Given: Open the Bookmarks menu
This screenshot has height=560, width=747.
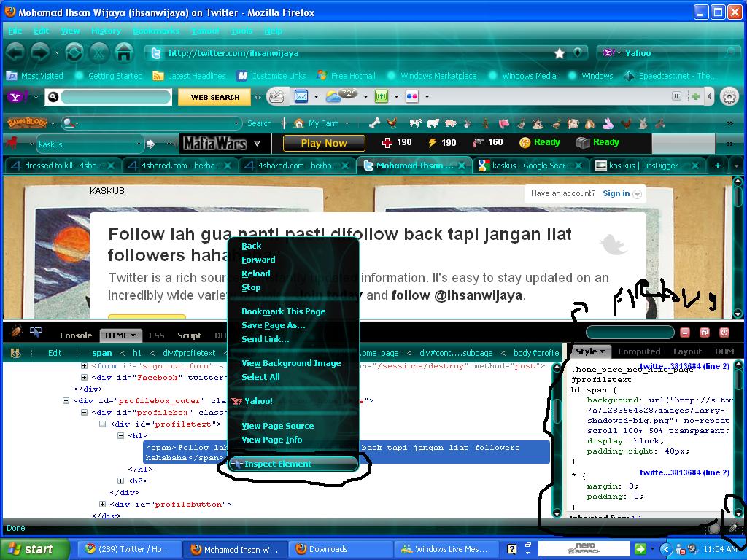Looking at the screenshot, I should pos(156,31).
